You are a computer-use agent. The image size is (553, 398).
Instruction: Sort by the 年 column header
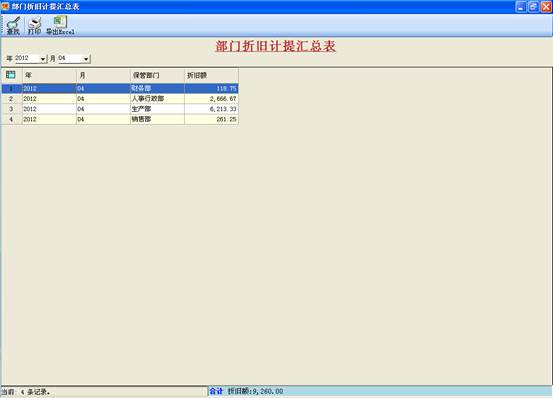[x=49, y=75]
